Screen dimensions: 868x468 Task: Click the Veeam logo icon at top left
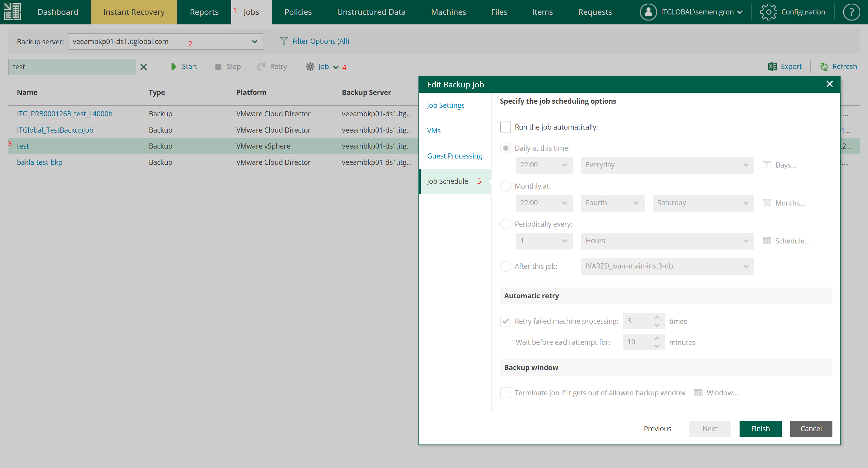(13, 12)
